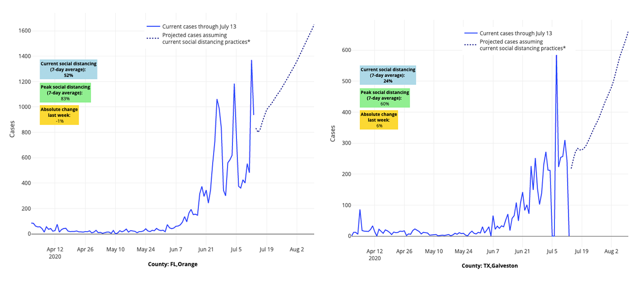This screenshot has height=283, width=644.
Task: Select the yellow -1% absolute change box
Action: click(59, 115)
